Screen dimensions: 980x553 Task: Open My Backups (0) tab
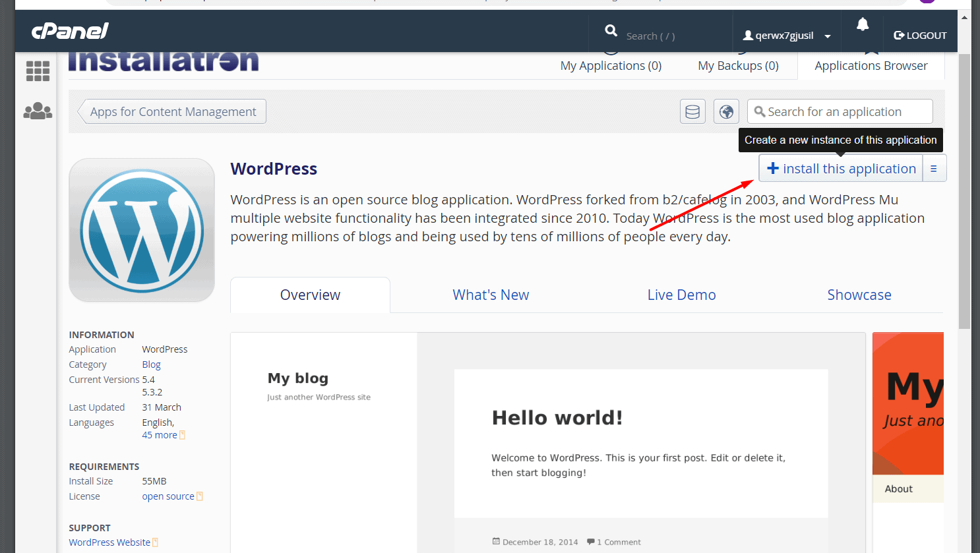coord(739,66)
